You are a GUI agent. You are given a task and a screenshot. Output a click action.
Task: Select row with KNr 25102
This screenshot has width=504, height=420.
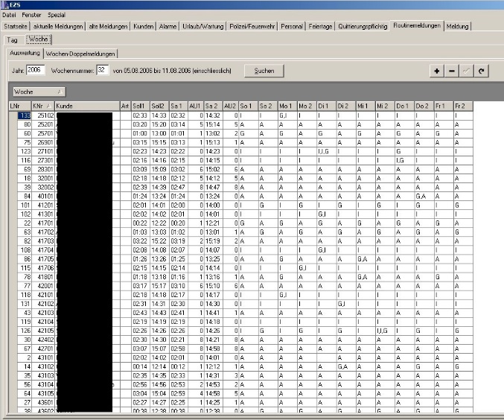(x=245, y=115)
